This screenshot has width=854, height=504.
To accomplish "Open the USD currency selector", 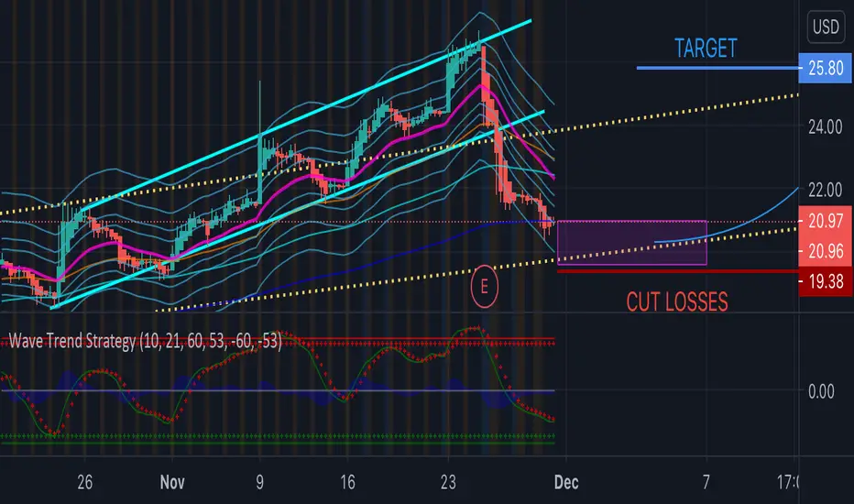I will point(825,27).
